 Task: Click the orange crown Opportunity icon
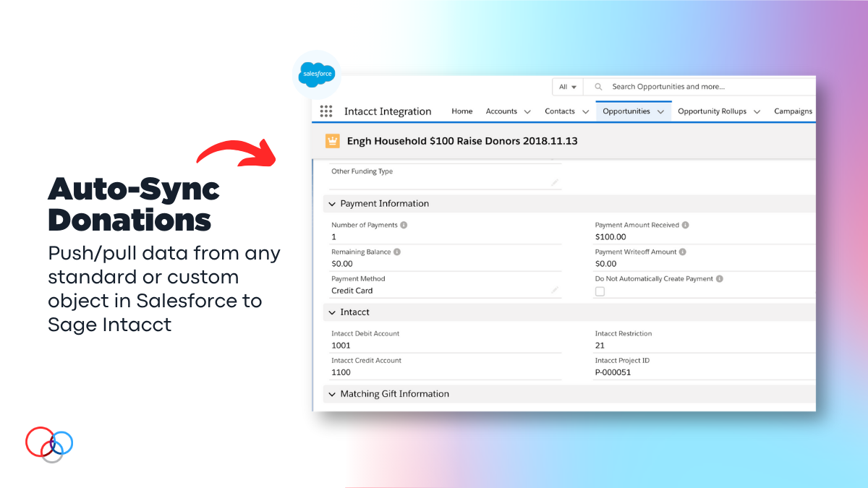click(x=333, y=141)
